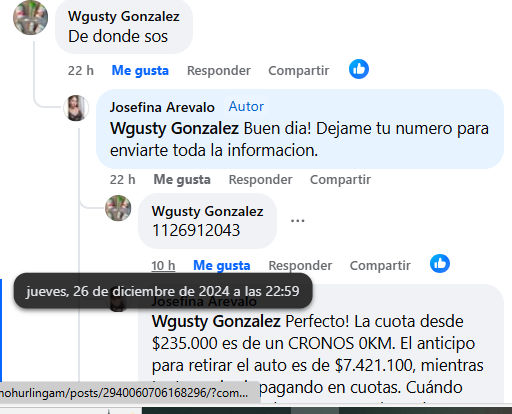Screen dimensions: 512x414
Task: Click the Wgusty Gonzalez mention in Perfecto reply
Action: pos(216,322)
